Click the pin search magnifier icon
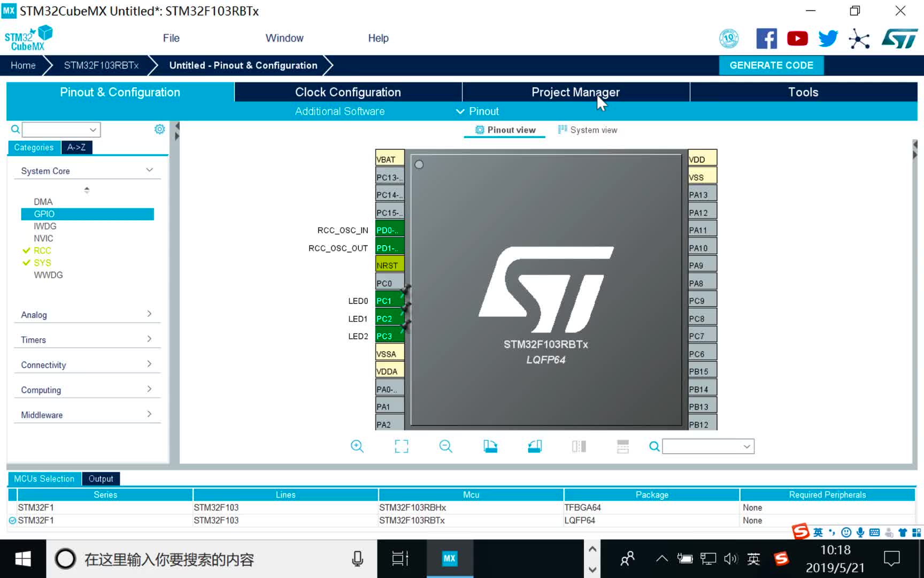Image resolution: width=924 pixels, height=578 pixels. click(654, 446)
